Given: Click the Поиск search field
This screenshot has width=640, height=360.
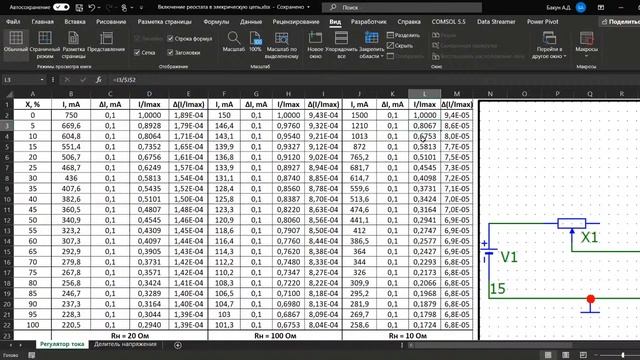Looking at the screenshot, I should point(402,7).
